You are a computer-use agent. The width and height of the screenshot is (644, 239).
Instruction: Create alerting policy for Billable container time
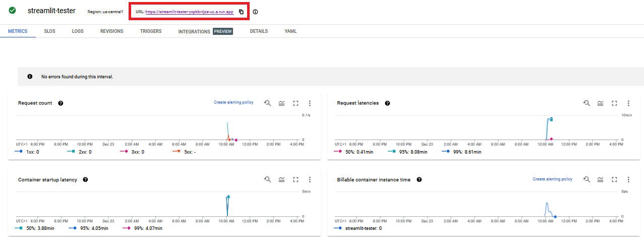552,179
